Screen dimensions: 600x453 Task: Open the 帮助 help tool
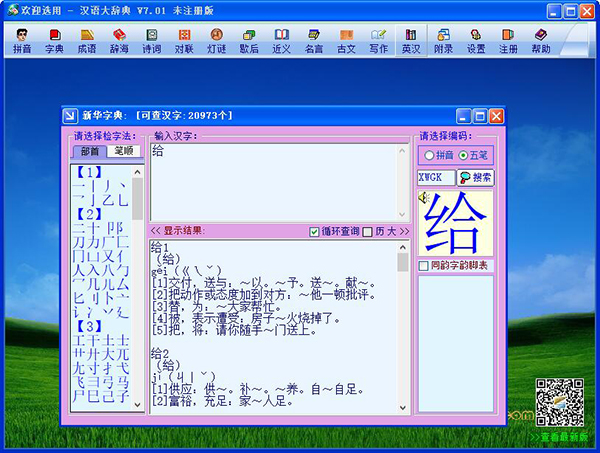[x=541, y=41]
